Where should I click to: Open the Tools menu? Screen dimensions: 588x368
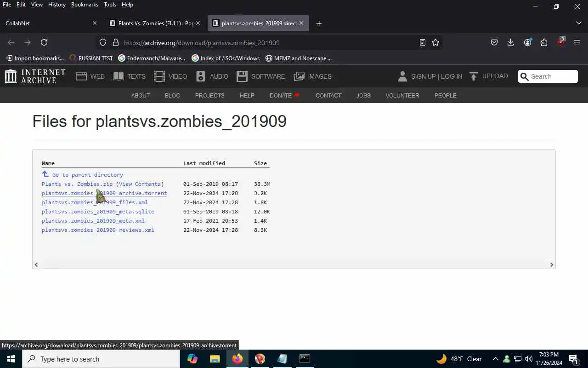[x=110, y=5]
